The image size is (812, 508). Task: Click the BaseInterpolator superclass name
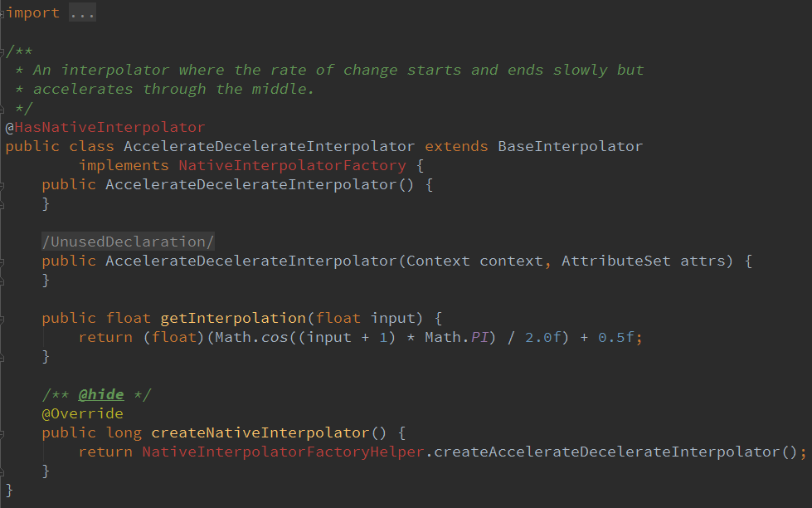(x=570, y=146)
